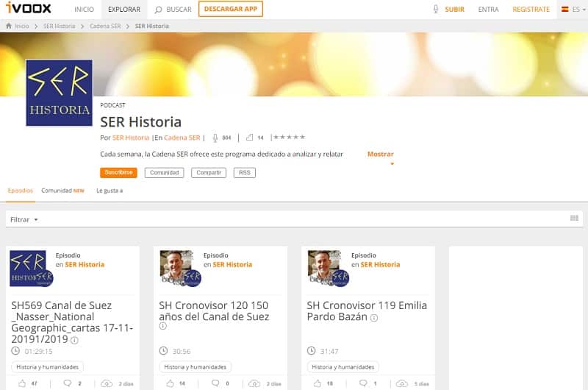588x390 pixels.
Task: Click the iVoox logo
Action: coord(29,8)
